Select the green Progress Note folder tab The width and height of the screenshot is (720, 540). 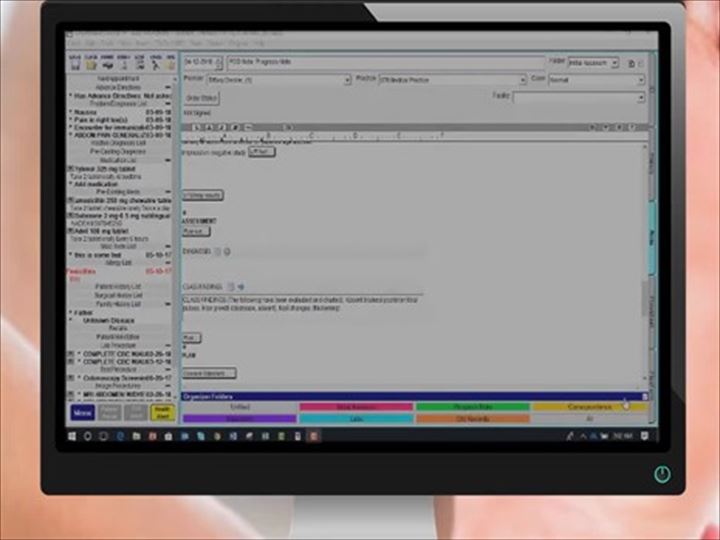point(471,407)
